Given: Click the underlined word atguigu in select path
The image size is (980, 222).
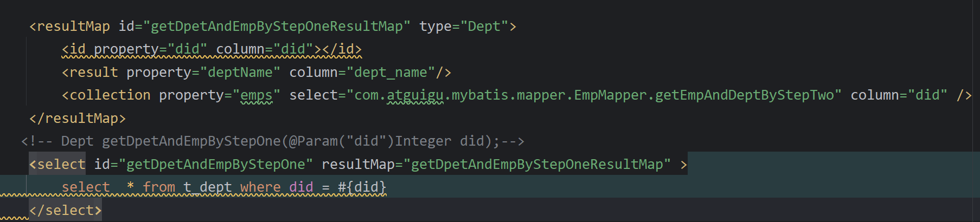Looking at the screenshot, I should 415,95.
